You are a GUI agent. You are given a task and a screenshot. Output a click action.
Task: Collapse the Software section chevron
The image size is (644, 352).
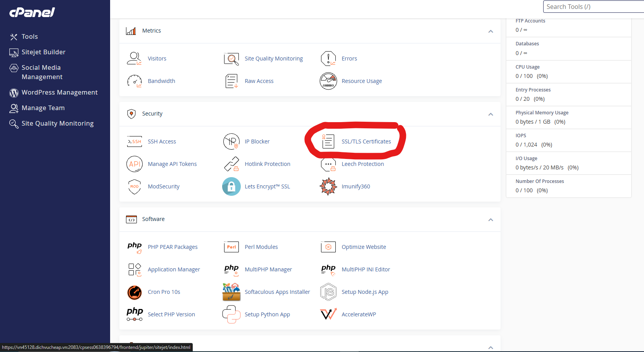click(490, 220)
